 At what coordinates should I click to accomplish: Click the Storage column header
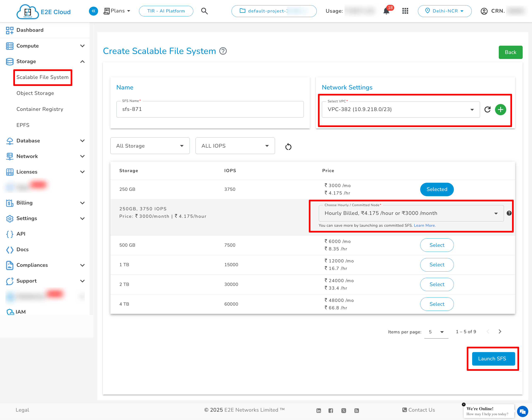[x=128, y=171]
